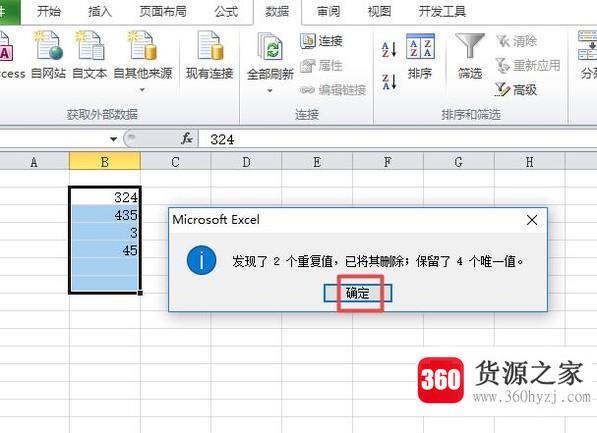The width and height of the screenshot is (597, 433).
Task: Switch to the 公式 tab
Action: [226, 11]
